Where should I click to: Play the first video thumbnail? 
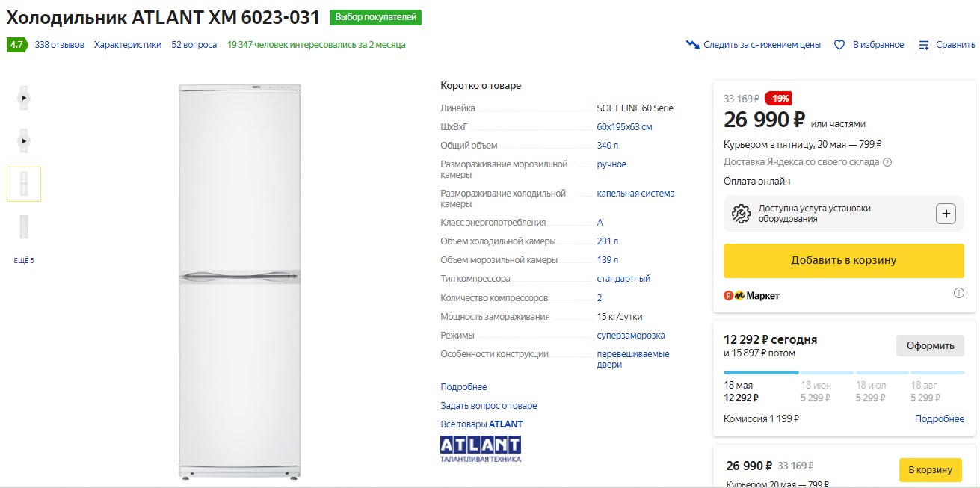point(23,97)
